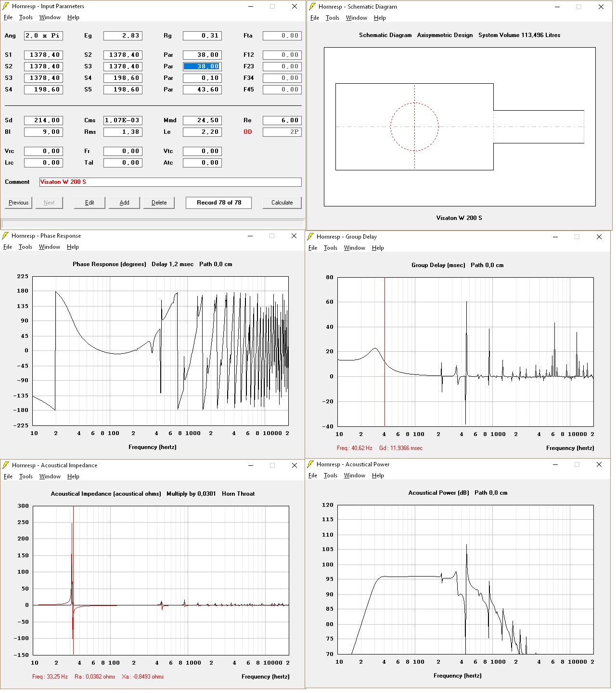Click the Le input field with 2,20

point(202,132)
